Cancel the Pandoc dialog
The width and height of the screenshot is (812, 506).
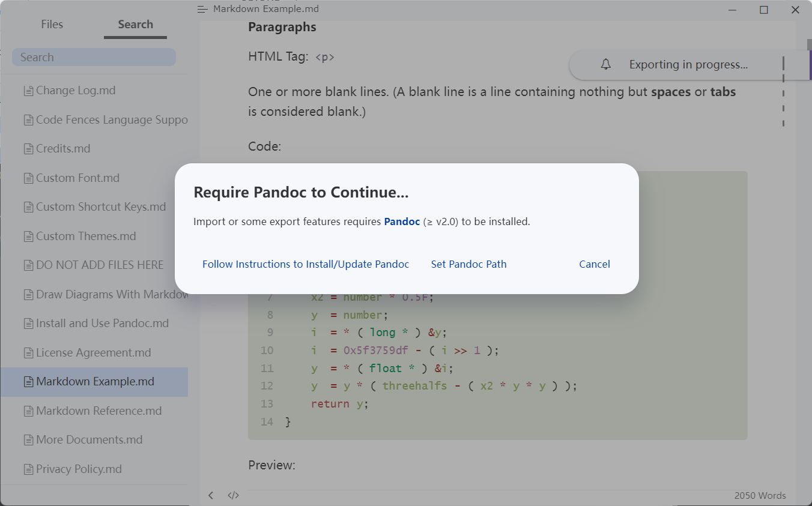(x=595, y=264)
